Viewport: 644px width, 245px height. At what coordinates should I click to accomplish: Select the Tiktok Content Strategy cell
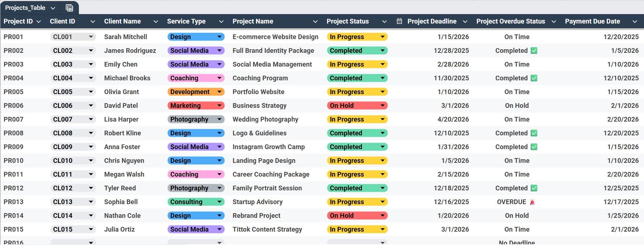(267, 229)
